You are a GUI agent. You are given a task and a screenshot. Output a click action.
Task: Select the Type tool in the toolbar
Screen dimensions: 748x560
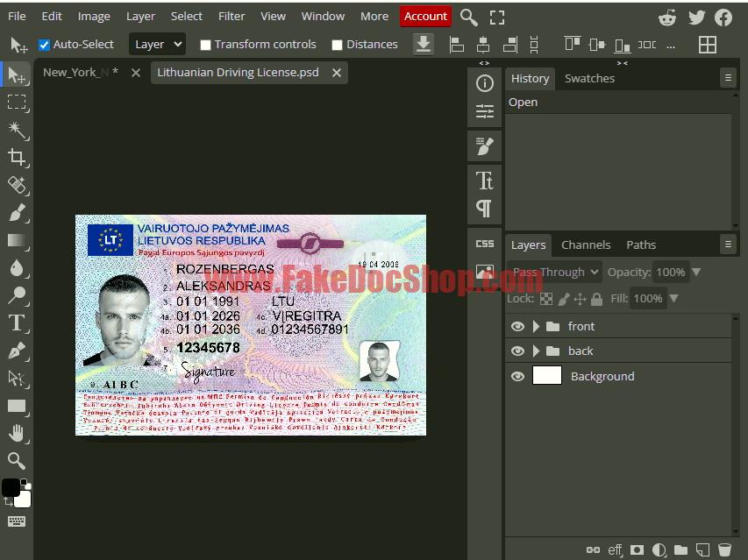point(16,323)
